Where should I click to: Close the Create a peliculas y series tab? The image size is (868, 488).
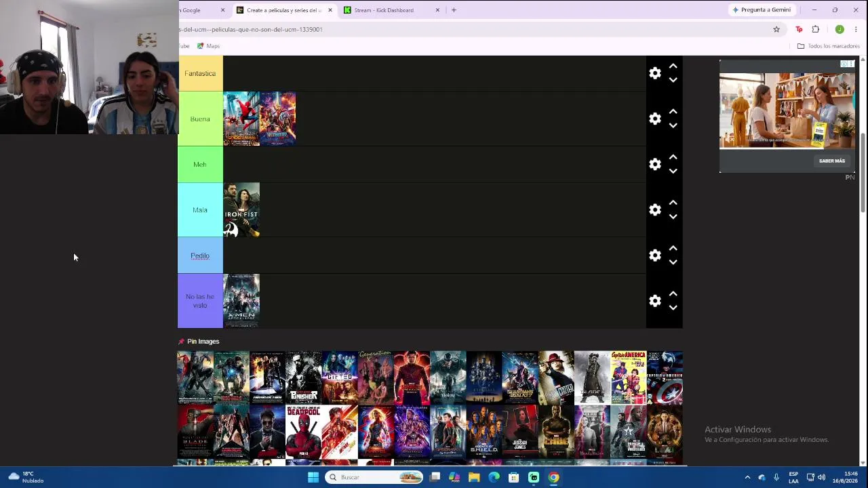330,10
